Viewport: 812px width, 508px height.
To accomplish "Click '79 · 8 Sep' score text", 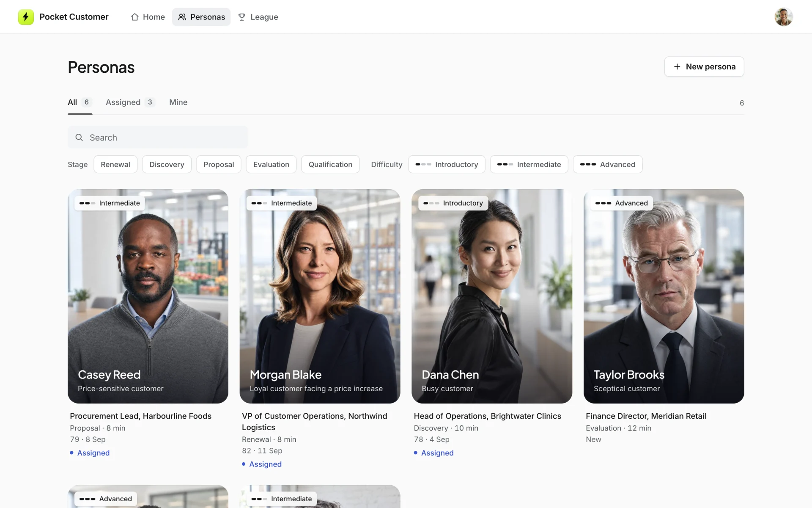I will pos(88,439).
